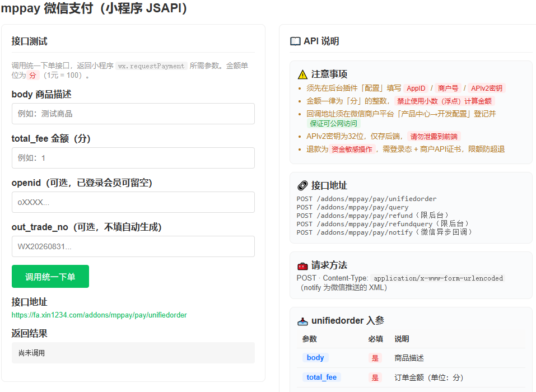Viewport: 536px width, 392px height.
Task: Click the AppID red tag
Action: coord(416,88)
